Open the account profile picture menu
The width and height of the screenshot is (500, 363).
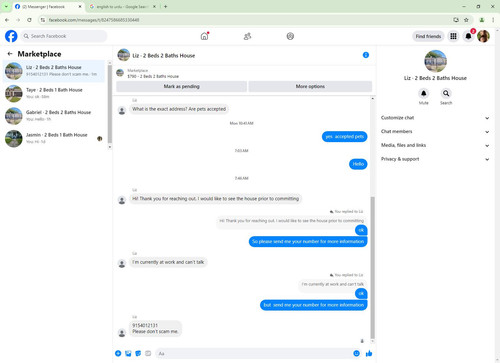pyautogui.click(x=483, y=36)
